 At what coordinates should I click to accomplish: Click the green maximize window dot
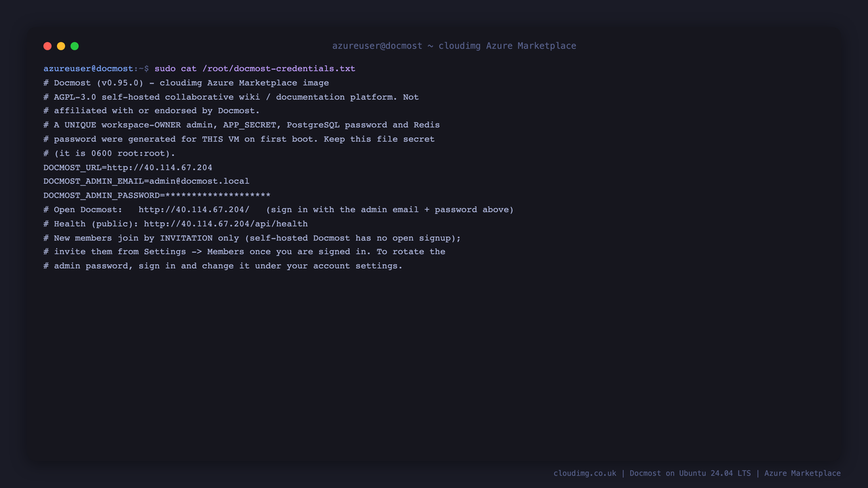75,46
